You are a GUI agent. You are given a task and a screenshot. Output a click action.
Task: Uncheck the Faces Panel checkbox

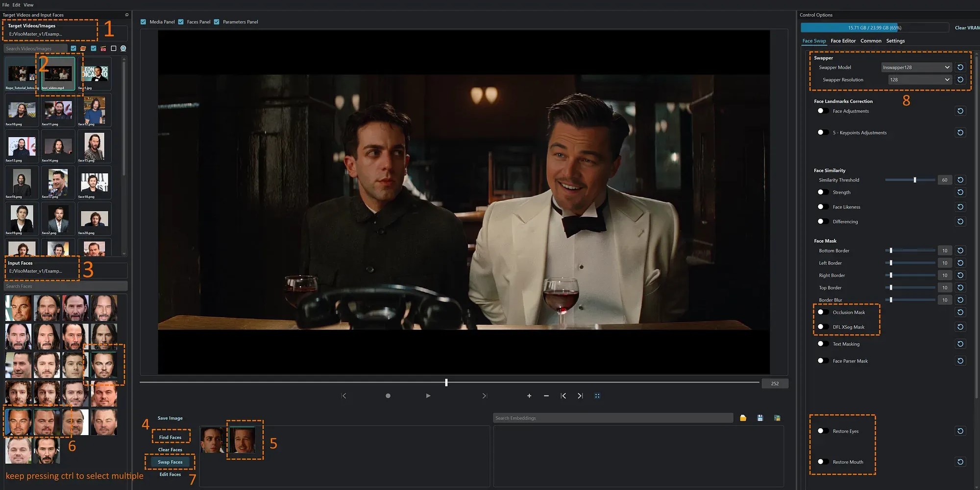[181, 22]
